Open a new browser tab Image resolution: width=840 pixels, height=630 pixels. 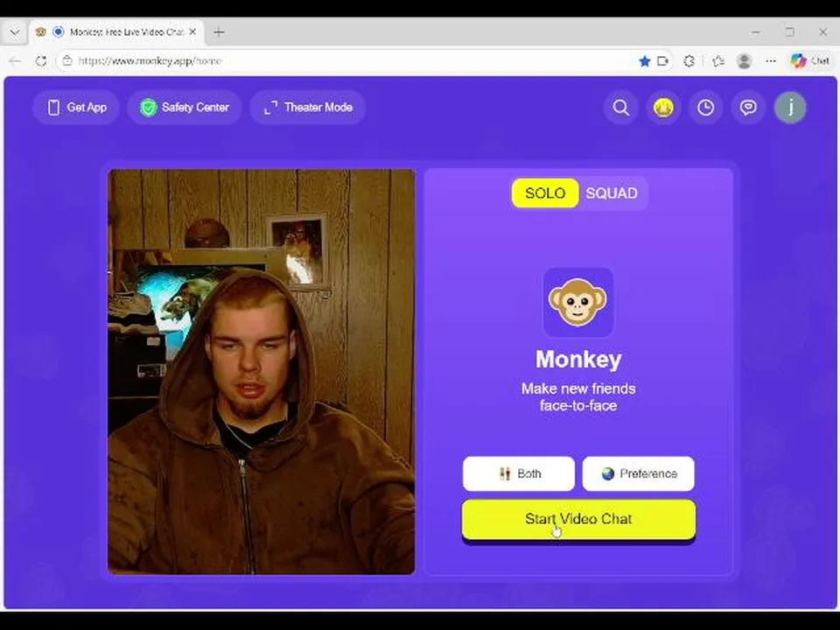[219, 32]
